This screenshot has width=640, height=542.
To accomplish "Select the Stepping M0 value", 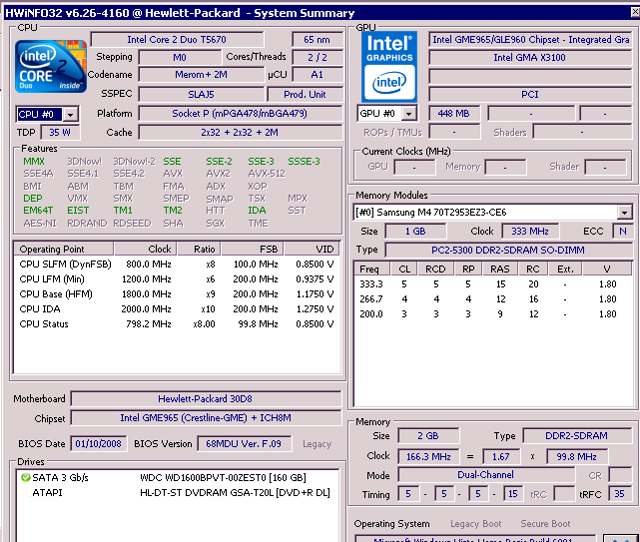I will pos(180,58).
